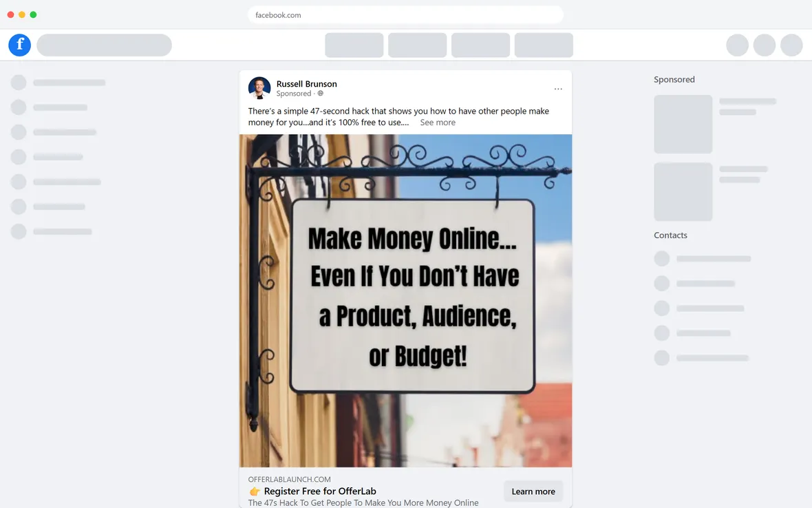Click the globe public audience icon
The width and height of the screenshot is (812, 508).
click(x=321, y=94)
